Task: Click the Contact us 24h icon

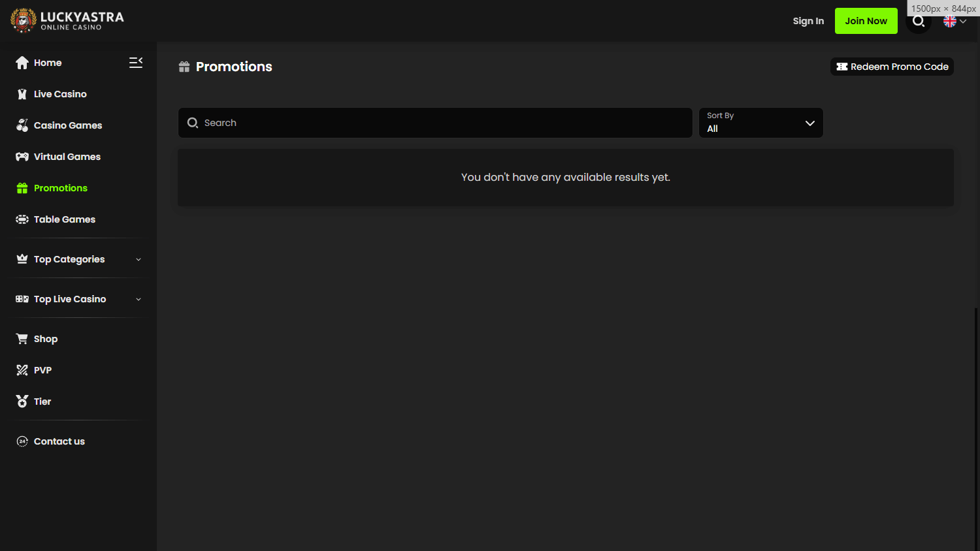Action: (22, 441)
